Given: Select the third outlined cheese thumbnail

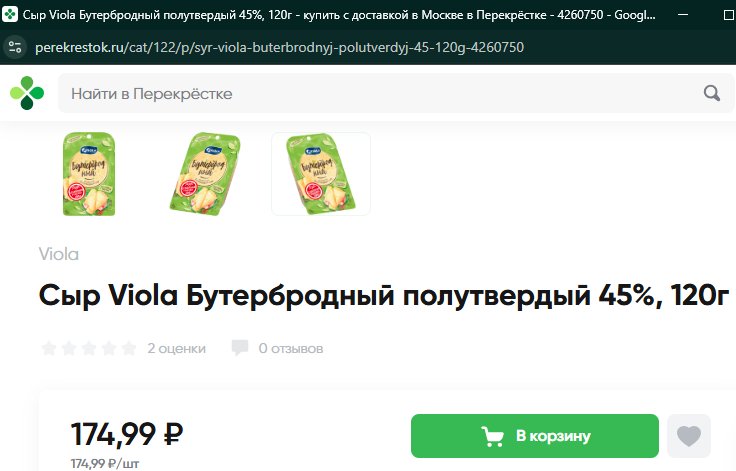Looking at the screenshot, I should [x=321, y=174].
